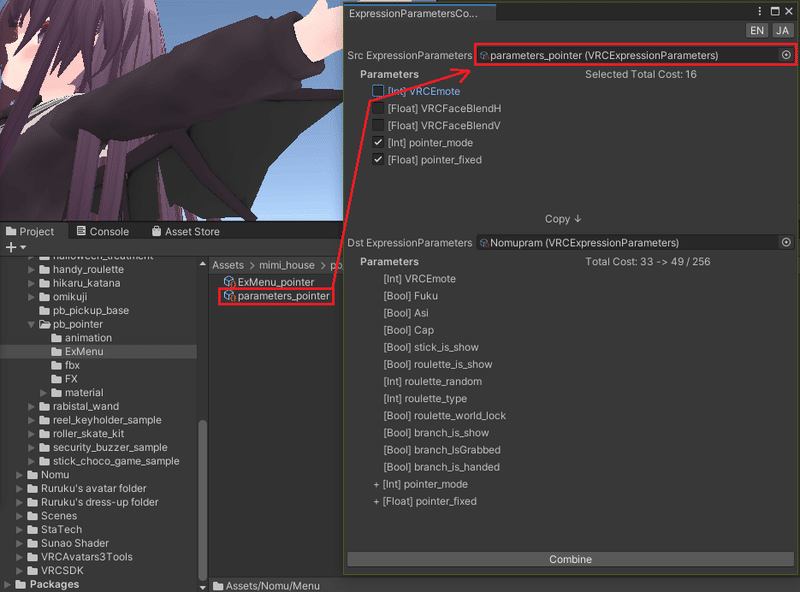Image resolution: width=800 pixels, height=592 pixels.
Task: Click the StaTech folder icon
Action: (33, 530)
